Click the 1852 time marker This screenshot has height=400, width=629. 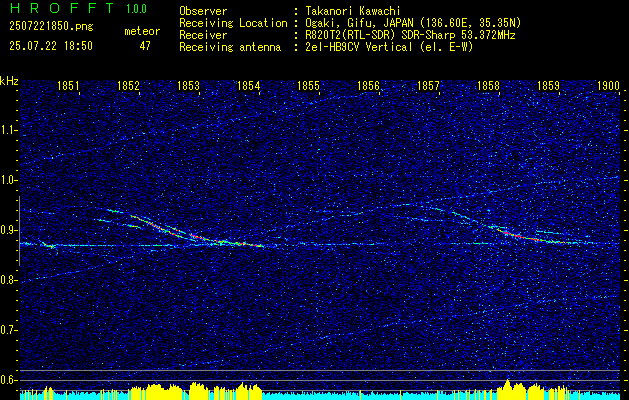click(128, 86)
